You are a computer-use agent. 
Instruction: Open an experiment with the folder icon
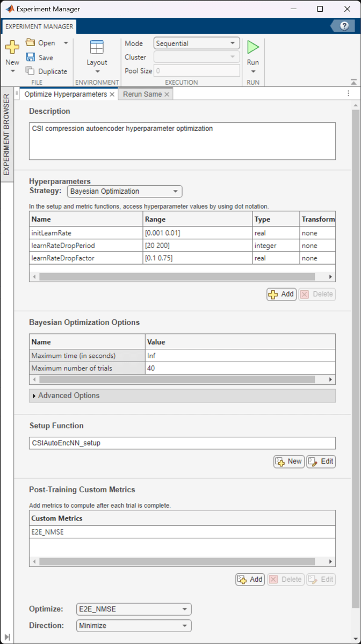(31, 43)
